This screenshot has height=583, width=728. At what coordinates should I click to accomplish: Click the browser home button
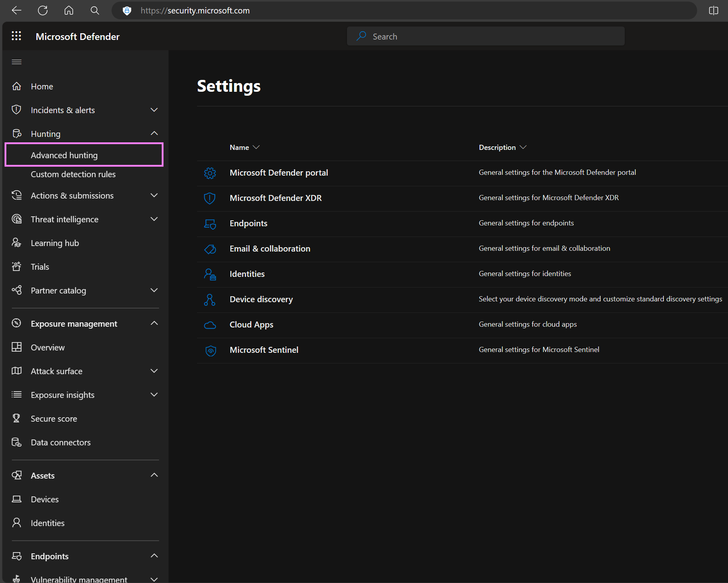pyautogui.click(x=69, y=11)
